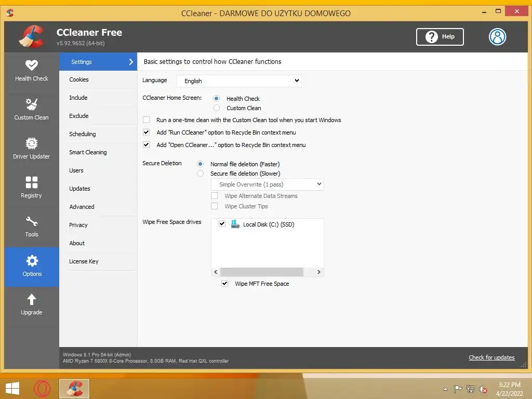This screenshot has width=532, height=399.
Task: Open the Privacy options page
Action: click(x=98, y=225)
